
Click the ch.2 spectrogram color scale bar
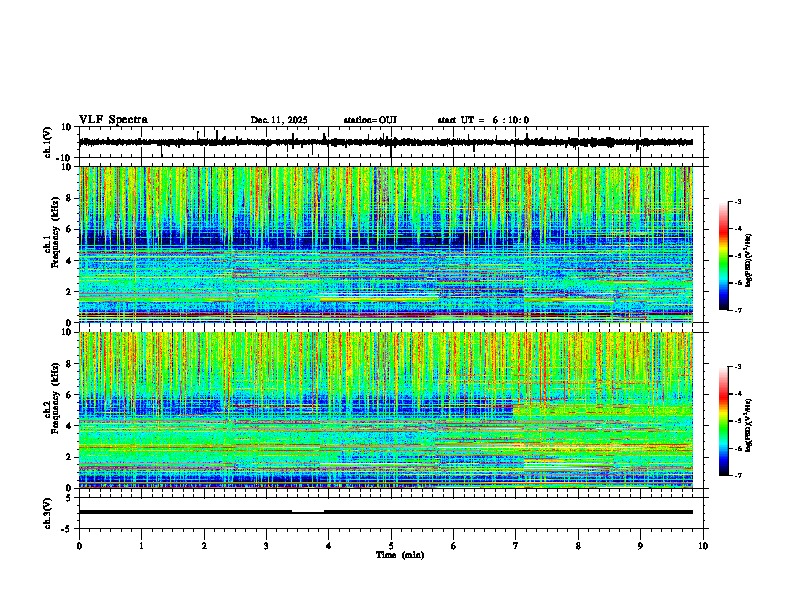pos(724,421)
